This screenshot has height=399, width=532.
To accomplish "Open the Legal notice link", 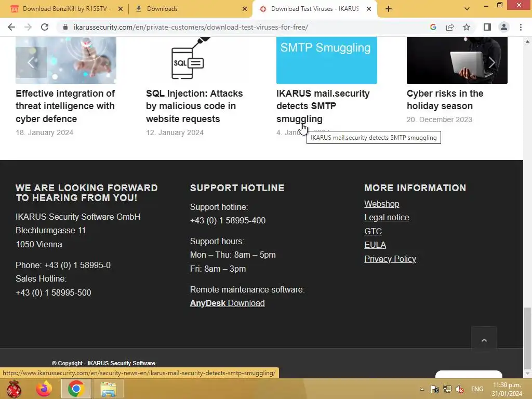I will [x=387, y=218].
